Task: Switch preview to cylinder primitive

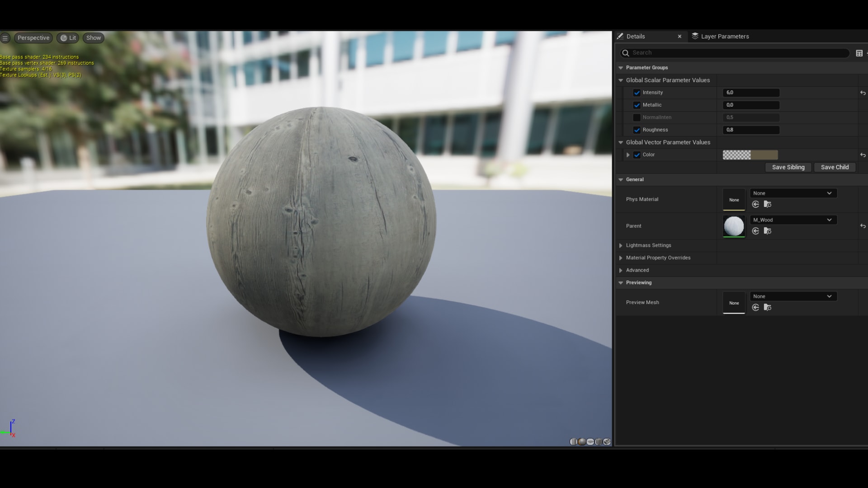Action: tap(574, 441)
